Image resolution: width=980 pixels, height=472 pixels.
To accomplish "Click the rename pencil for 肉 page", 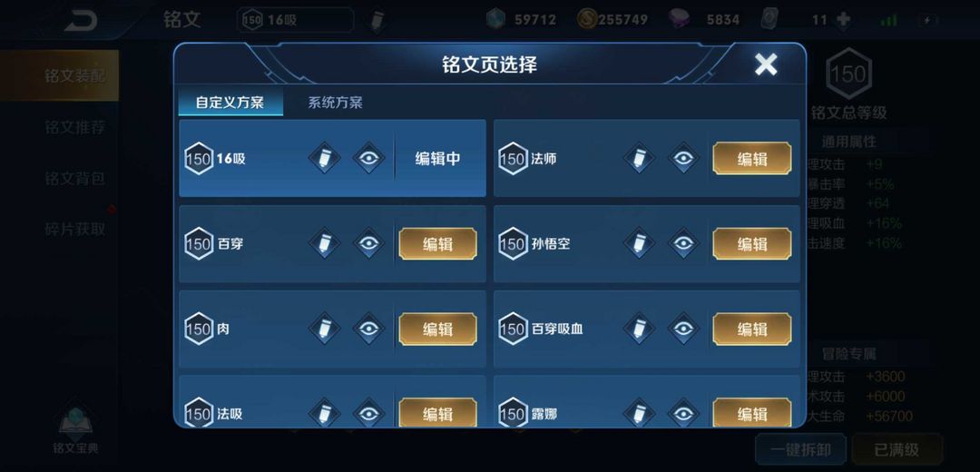I will (x=324, y=329).
